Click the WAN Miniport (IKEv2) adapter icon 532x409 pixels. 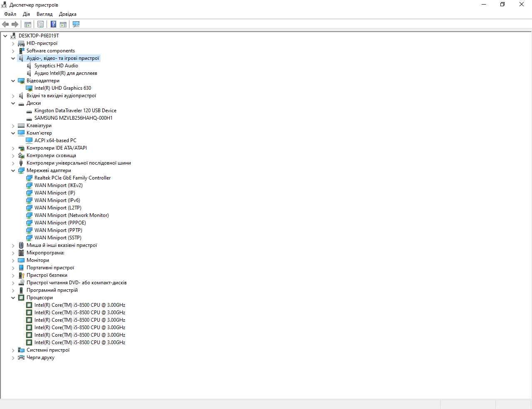[x=29, y=185]
